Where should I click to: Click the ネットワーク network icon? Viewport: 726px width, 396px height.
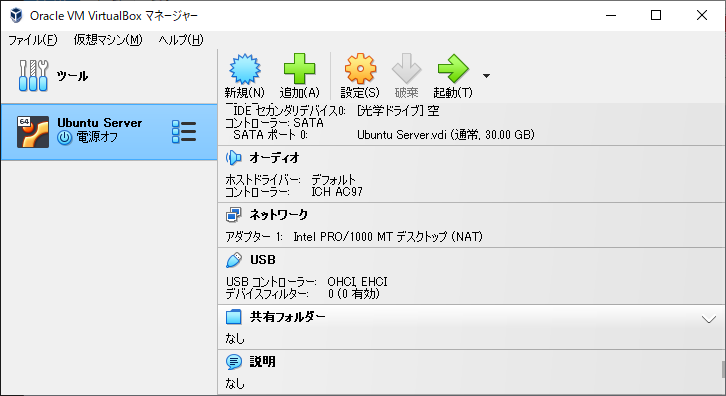233,215
